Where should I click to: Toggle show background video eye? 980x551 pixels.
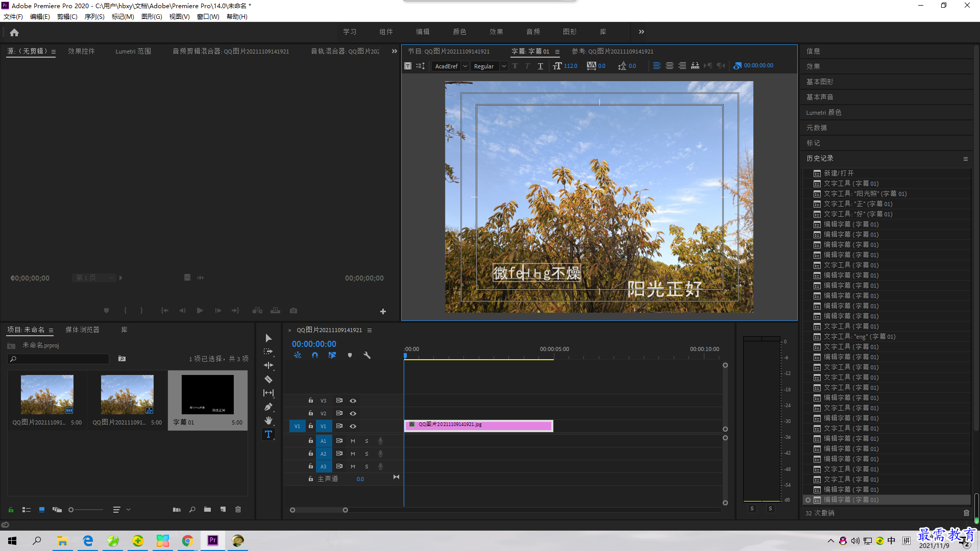click(737, 66)
